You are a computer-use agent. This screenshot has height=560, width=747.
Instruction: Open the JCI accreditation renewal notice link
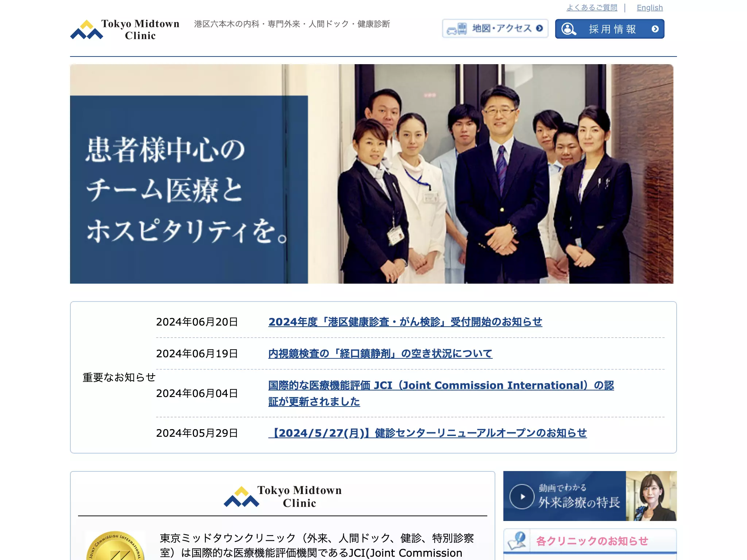[x=441, y=393]
